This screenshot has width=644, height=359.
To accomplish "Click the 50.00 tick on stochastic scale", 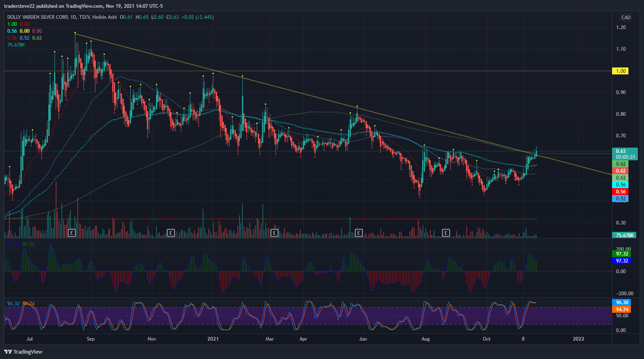I will pos(622,316).
